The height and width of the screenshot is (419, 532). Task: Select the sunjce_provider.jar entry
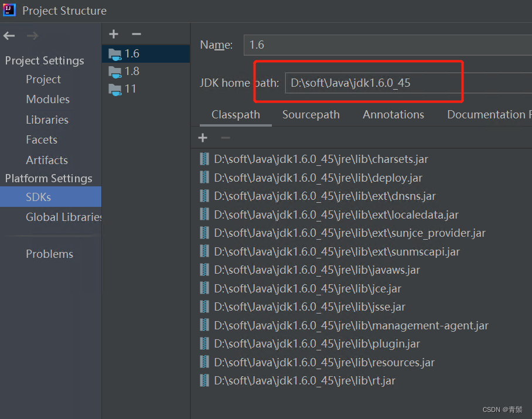(x=350, y=233)
